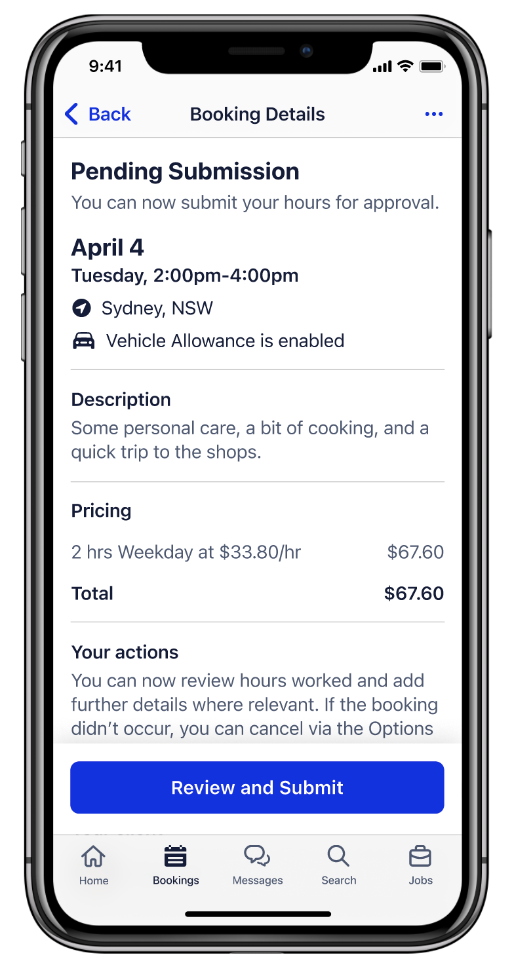514x980 pixels.
Task: Tap the Wi-Fi status icon
Action: click(x=406, y=66)
